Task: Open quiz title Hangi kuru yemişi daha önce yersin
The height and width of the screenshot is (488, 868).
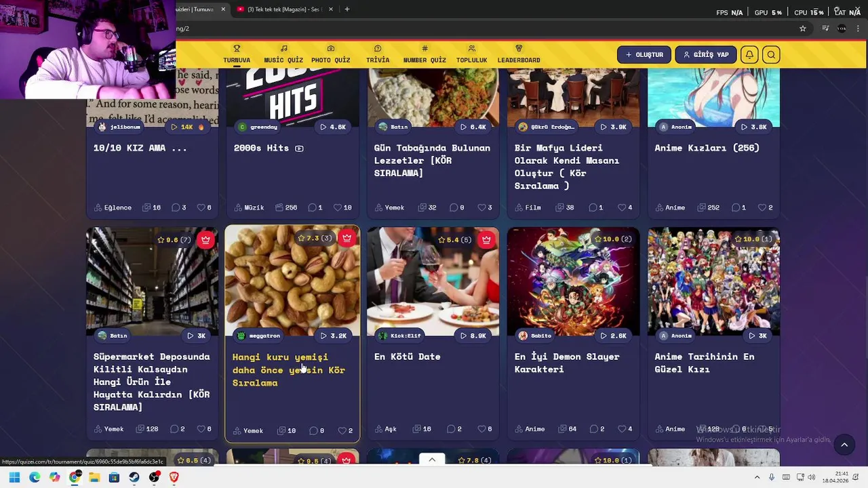Action: (289, 370)
